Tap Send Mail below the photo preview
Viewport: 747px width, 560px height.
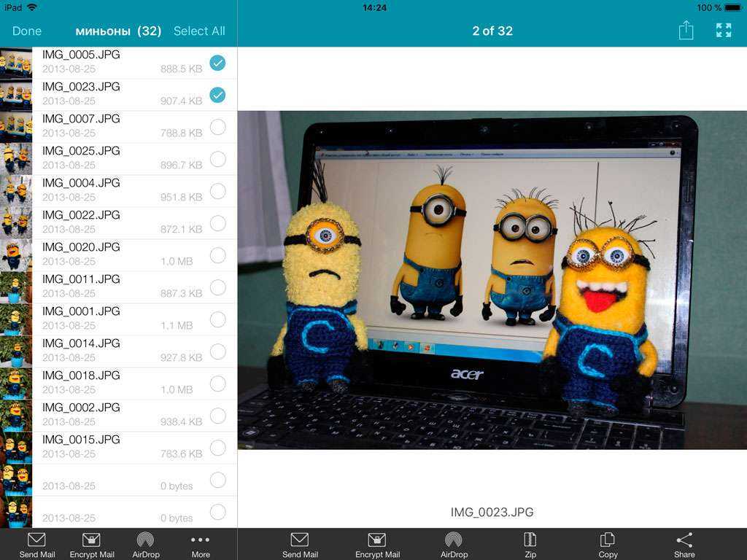300,544
